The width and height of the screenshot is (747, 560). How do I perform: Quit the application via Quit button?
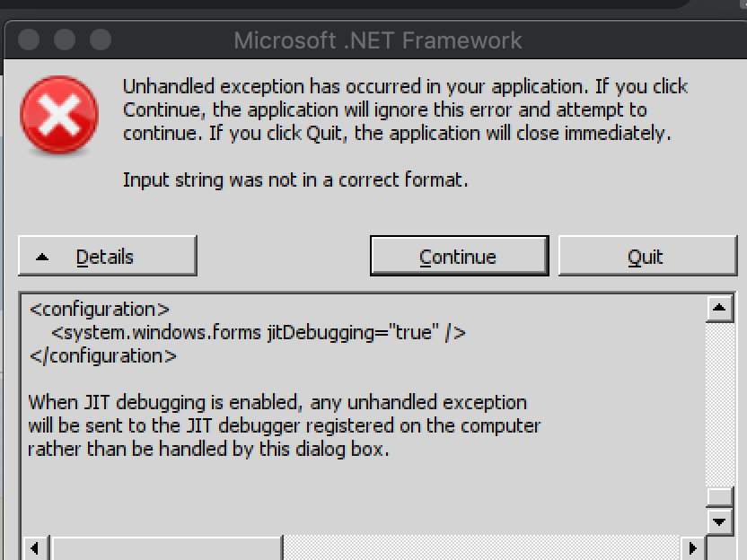point(647,256)
